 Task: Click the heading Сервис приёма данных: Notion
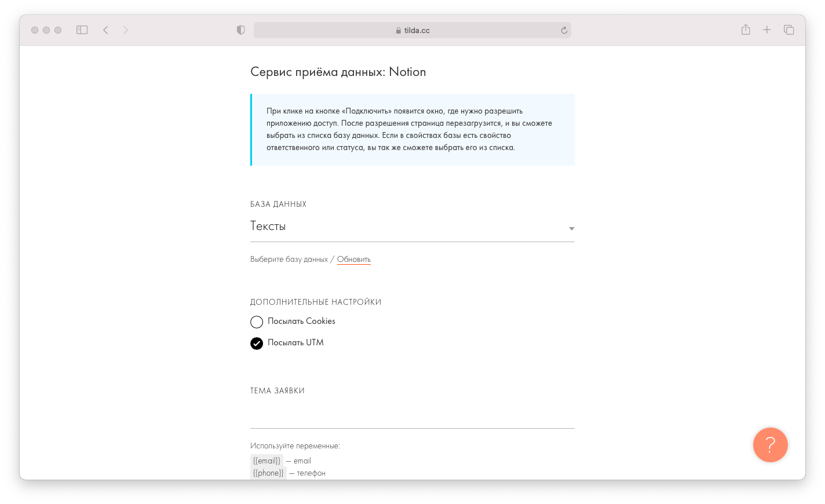pos(338,72)
